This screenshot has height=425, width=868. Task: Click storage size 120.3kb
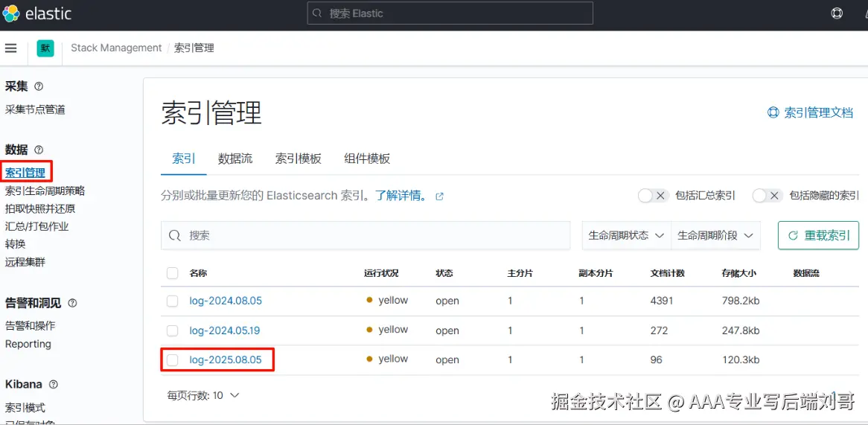(x=741, y=360)
